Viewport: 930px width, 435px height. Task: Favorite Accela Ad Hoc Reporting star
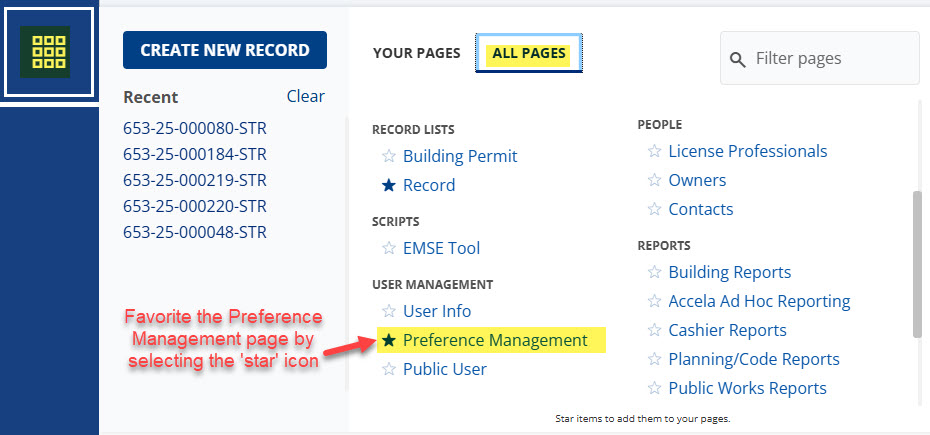click(654, 301)
